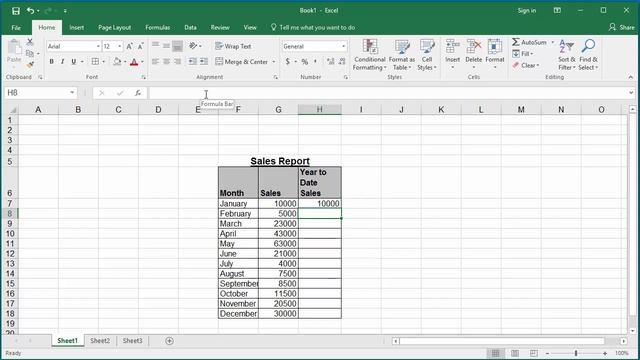Align text to the right

177,62
